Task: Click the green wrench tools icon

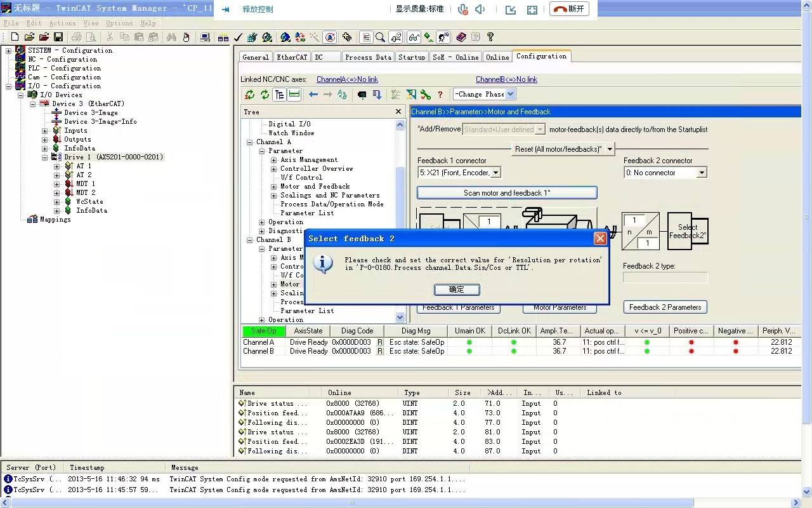Action: coord(426,95)
